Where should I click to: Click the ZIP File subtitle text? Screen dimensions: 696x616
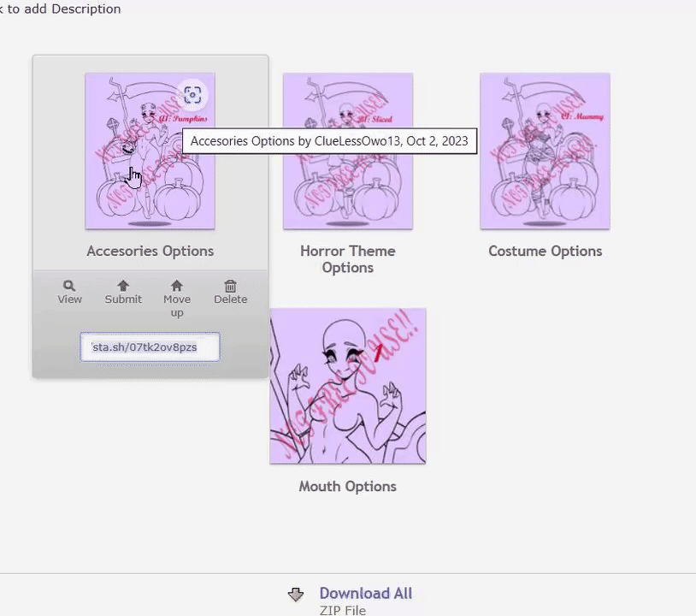point(343,611)
